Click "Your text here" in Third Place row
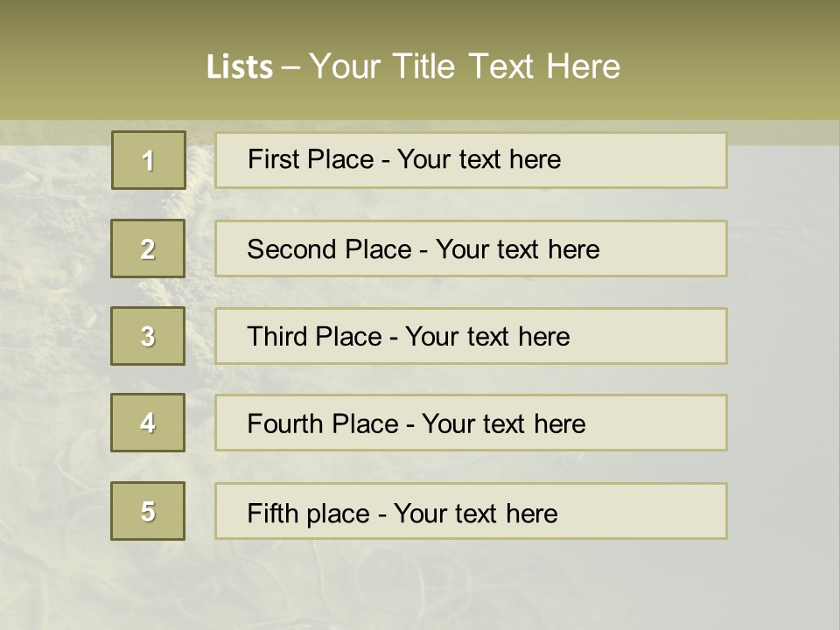 (487, 337)
